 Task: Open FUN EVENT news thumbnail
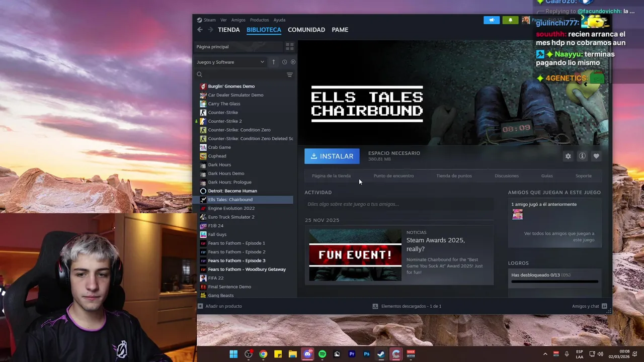[x=355, y=255]
